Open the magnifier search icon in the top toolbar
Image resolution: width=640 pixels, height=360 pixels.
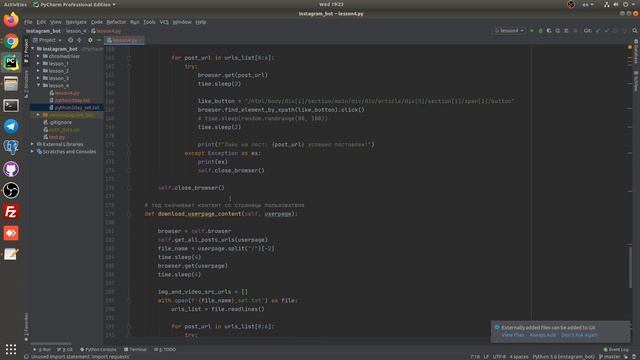pyautogui.click(x=635, y=31)
